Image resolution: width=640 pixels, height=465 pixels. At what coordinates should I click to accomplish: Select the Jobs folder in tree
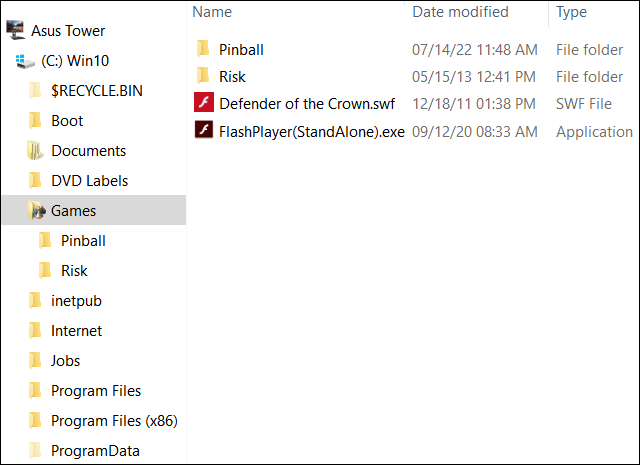(65, 361)
